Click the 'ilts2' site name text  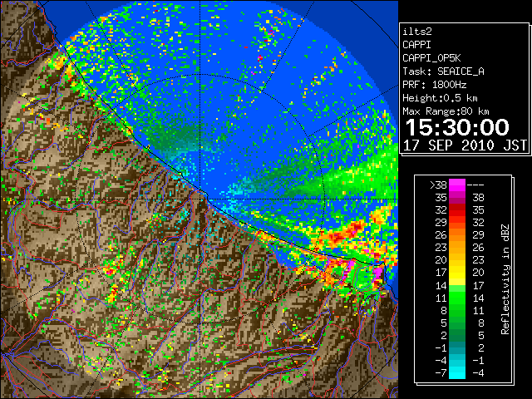[417, 32]
